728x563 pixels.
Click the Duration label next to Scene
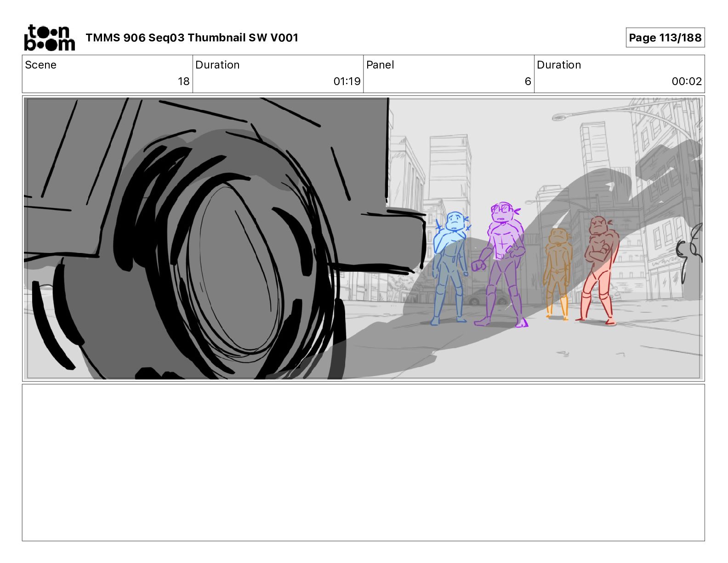click(x=217, y=65)
